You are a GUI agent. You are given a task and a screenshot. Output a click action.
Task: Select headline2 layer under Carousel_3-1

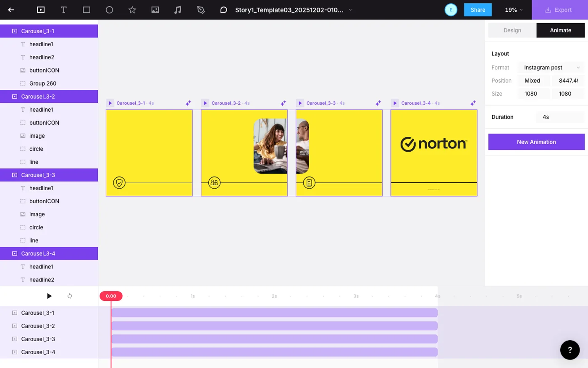click(49, 57)
